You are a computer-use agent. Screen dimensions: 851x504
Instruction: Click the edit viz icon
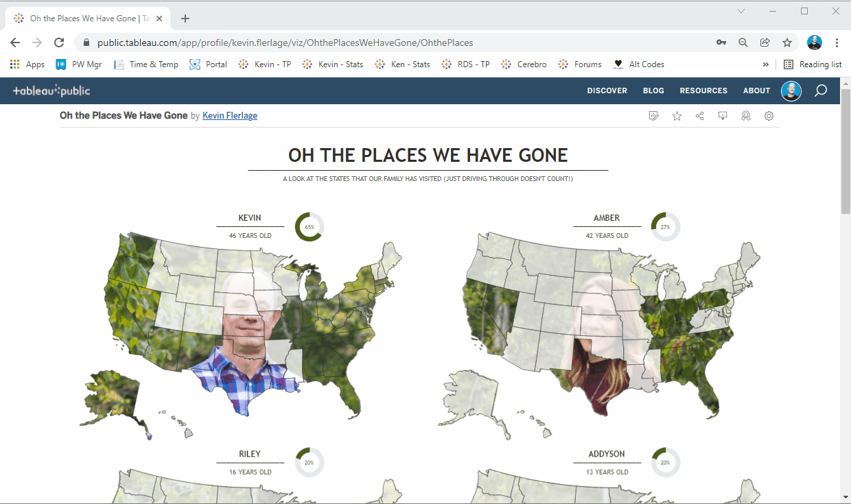tap(654, 116)
